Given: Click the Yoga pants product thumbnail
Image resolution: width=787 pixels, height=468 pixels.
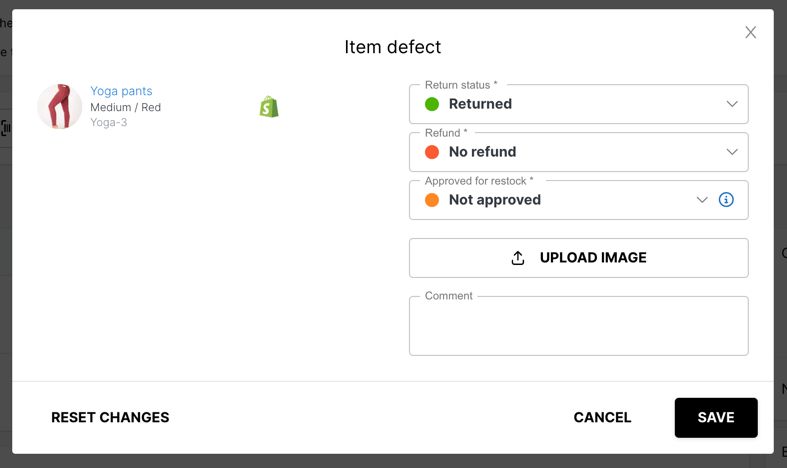Looking at the screenshot, I should (60, 106).
